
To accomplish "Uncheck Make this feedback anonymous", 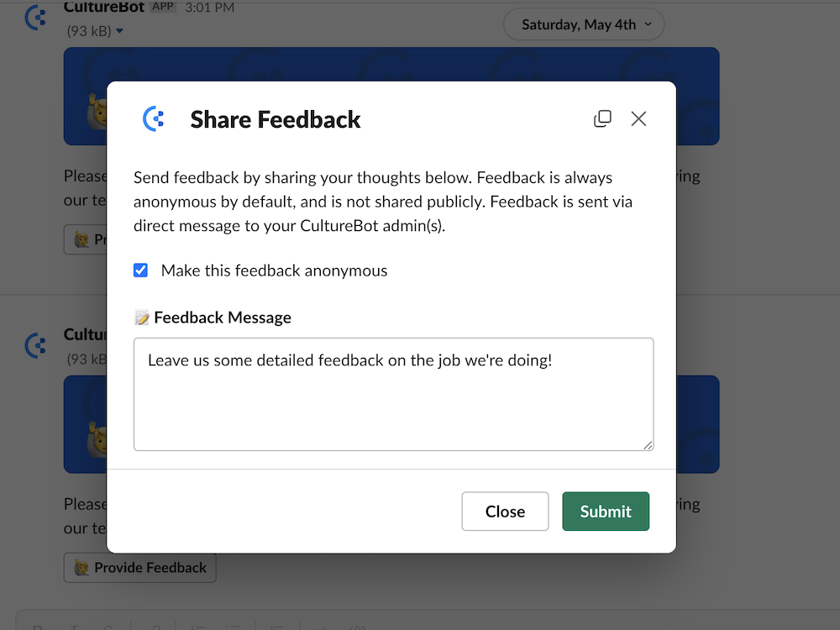I will tap(141, 270).
